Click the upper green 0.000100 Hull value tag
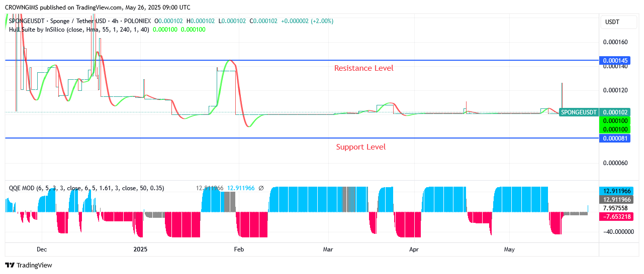644x274 pixels. (x=615, y=121)
